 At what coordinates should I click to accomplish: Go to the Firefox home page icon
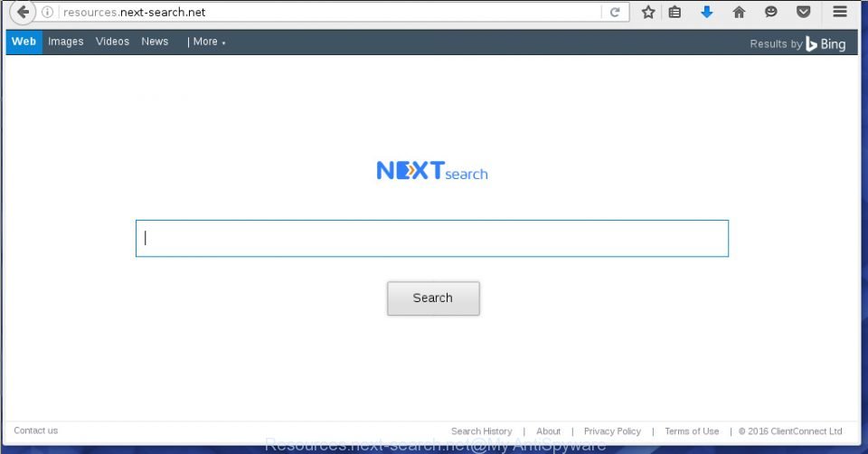(x=739, y=12)
